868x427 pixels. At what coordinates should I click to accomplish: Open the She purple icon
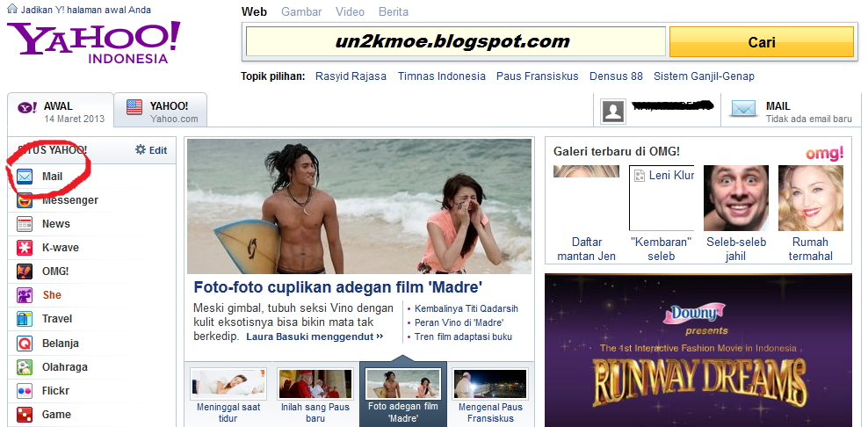coord(25,295)
